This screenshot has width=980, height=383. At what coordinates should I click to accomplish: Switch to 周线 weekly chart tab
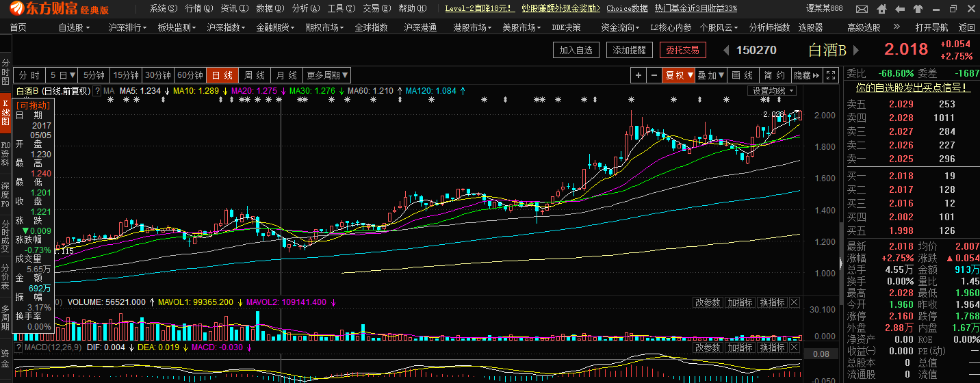coord(255,75)
